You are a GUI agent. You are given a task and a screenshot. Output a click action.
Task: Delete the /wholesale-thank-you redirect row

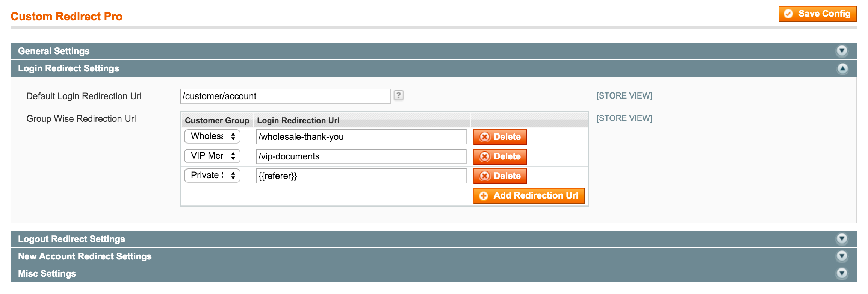(500, 137)
